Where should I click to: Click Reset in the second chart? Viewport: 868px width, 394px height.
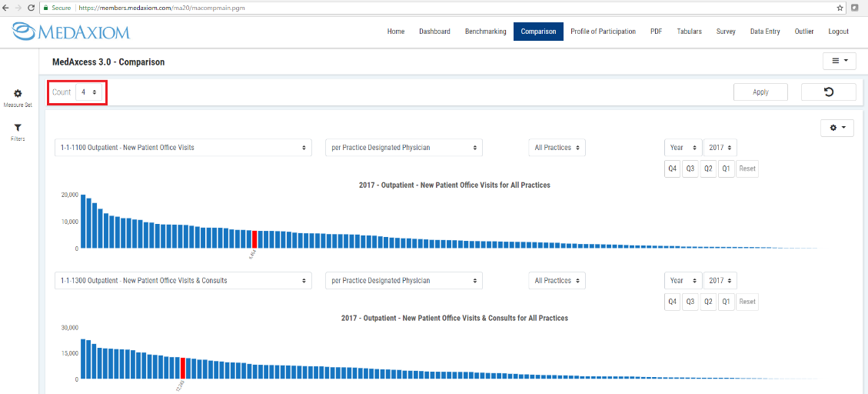(x=747, y=302)
